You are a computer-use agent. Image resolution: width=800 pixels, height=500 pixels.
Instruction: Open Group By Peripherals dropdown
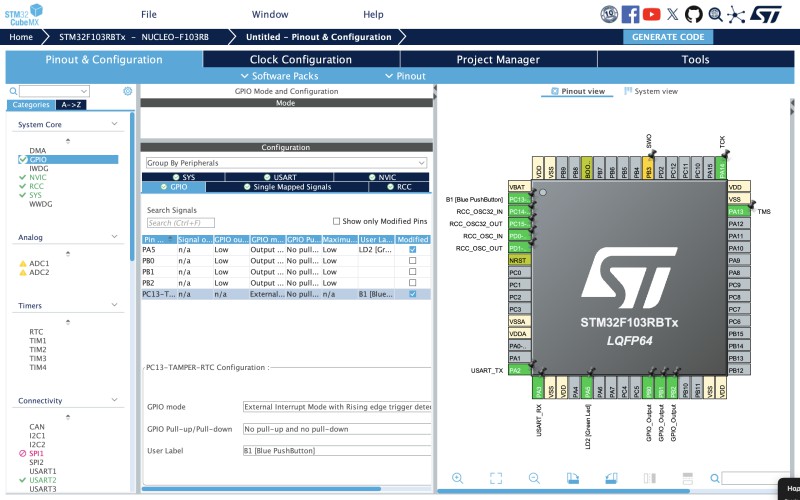[286, 163]
